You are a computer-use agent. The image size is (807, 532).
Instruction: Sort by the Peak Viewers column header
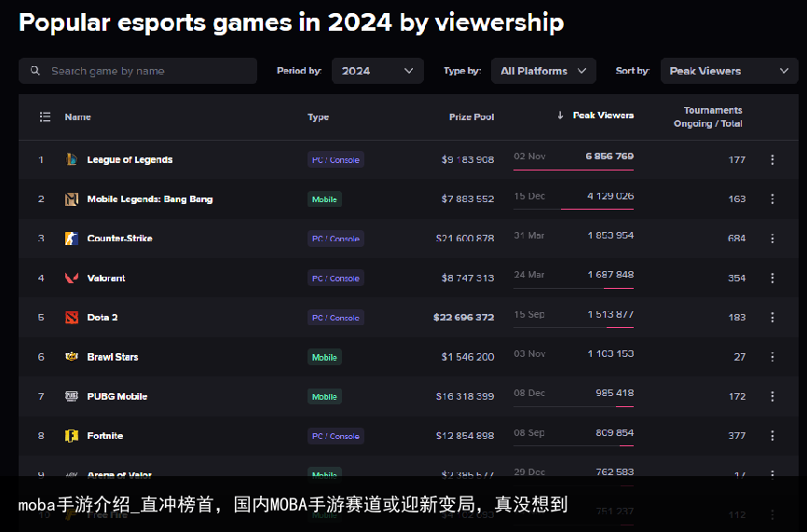(603, 116)
